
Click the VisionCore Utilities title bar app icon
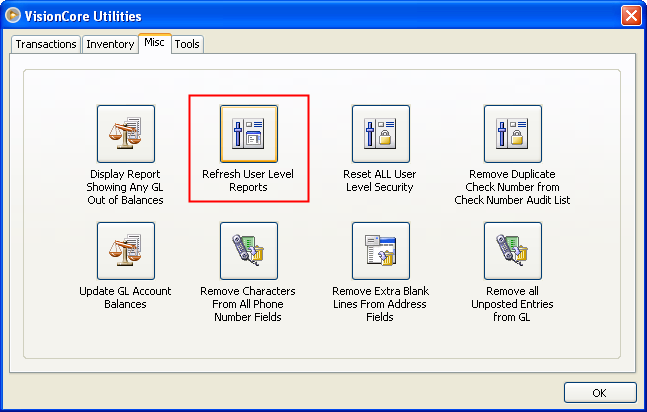coord(13,16)
